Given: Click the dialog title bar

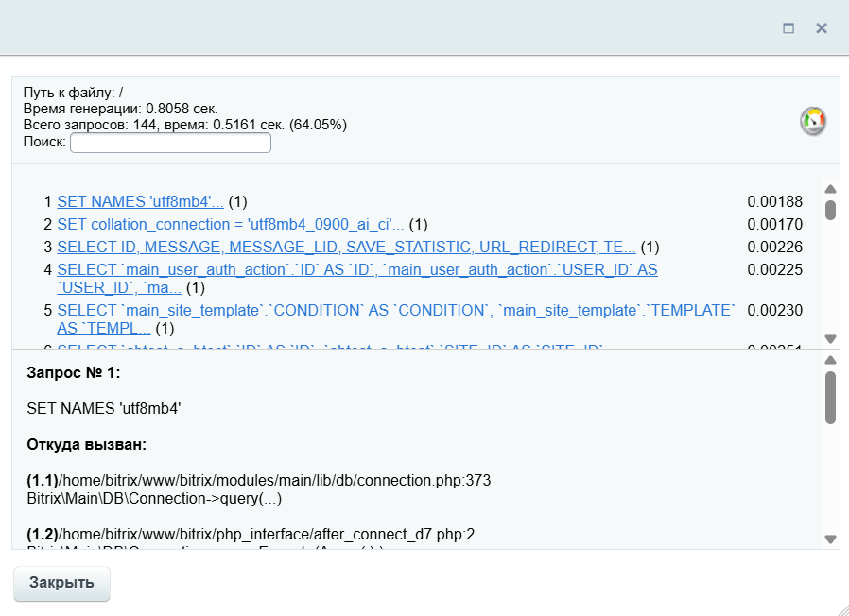Looking at the screenshot, I should (378, 28).
